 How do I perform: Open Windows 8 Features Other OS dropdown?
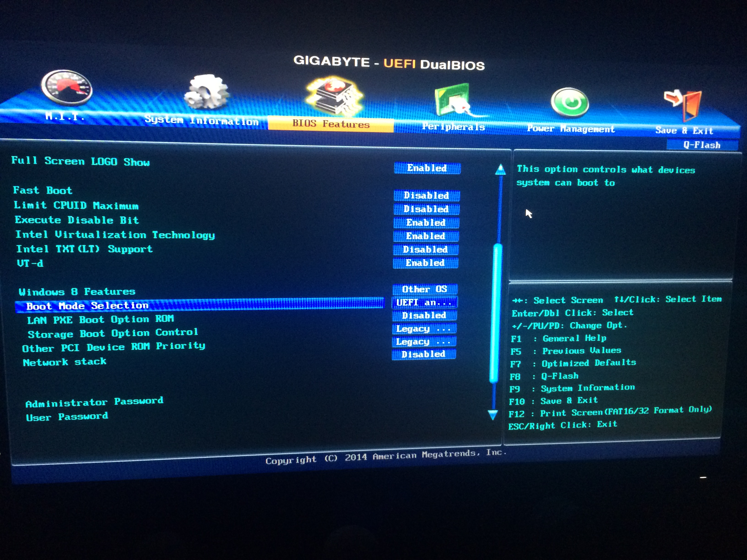point(425,289)
